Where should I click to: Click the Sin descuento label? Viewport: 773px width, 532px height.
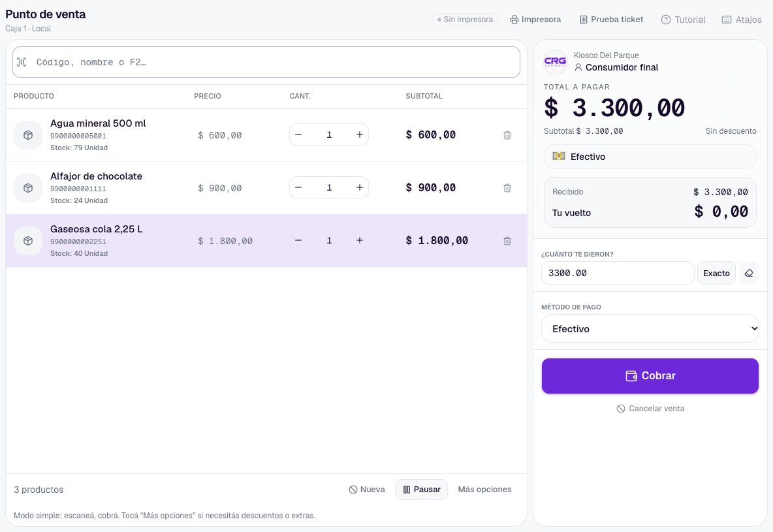731,131
